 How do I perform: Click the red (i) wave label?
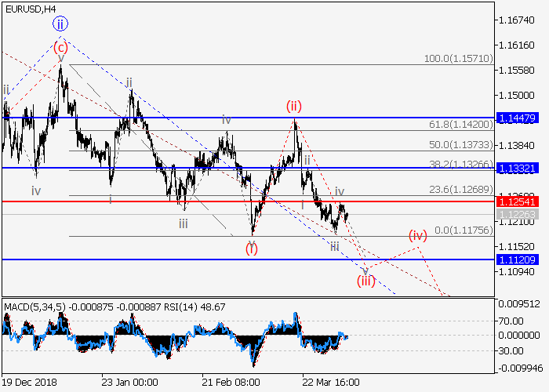(x=252, y=249)
